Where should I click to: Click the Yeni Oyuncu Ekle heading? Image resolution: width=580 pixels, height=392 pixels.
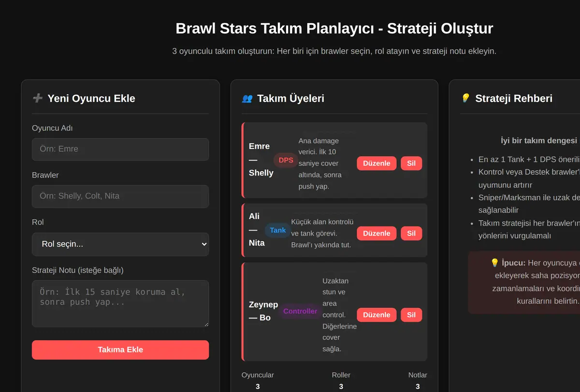coord(91,99)
